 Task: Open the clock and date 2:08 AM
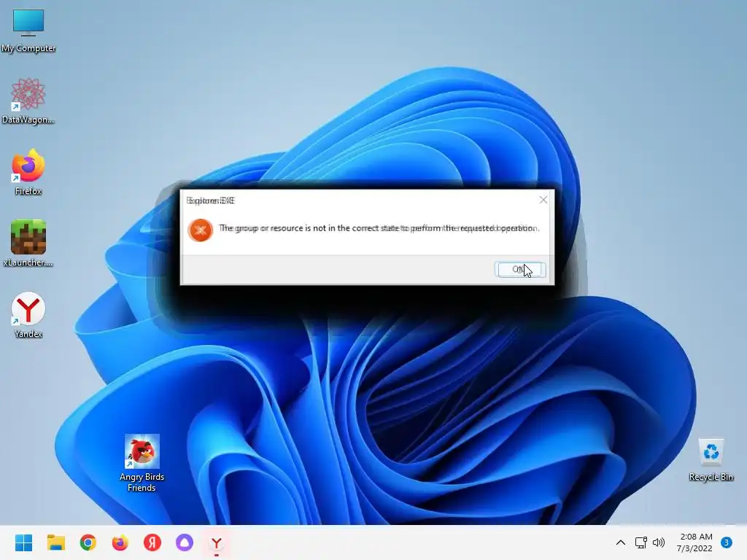(x=694, y=542)
